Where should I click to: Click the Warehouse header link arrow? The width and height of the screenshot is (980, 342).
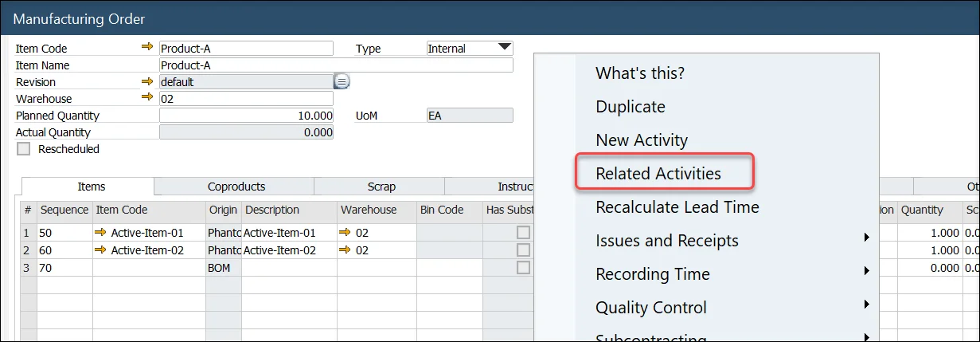pyautogui.click(x=146, y=98)
